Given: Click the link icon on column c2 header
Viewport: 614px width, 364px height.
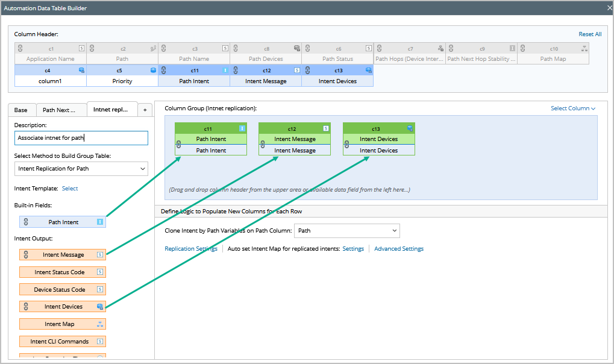Looking at the screenshot, I should [x=92, y=48].
